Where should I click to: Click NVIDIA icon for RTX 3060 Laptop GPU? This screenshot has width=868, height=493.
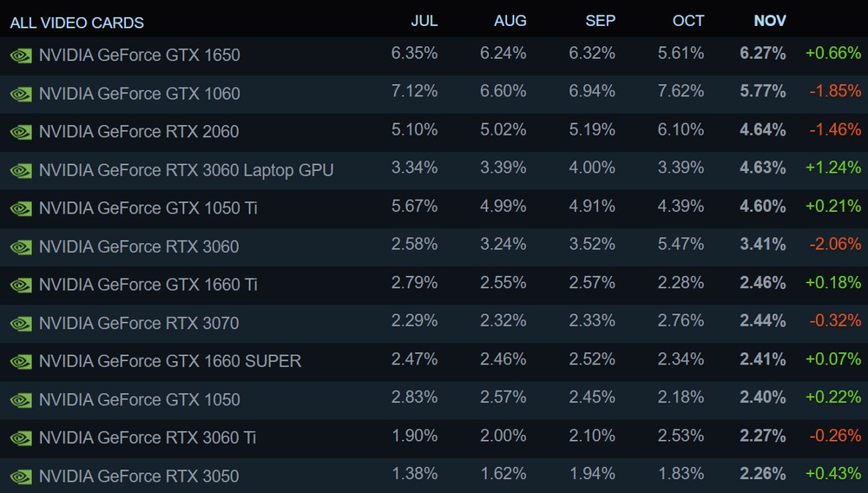point(20,170)
